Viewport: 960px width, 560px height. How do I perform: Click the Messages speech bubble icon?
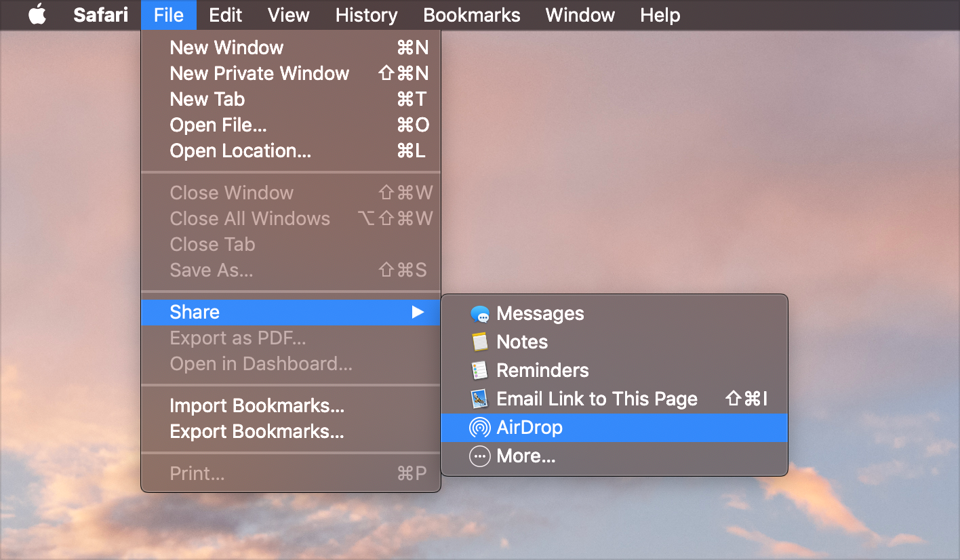pyautogui.click(x=479, y=313)
